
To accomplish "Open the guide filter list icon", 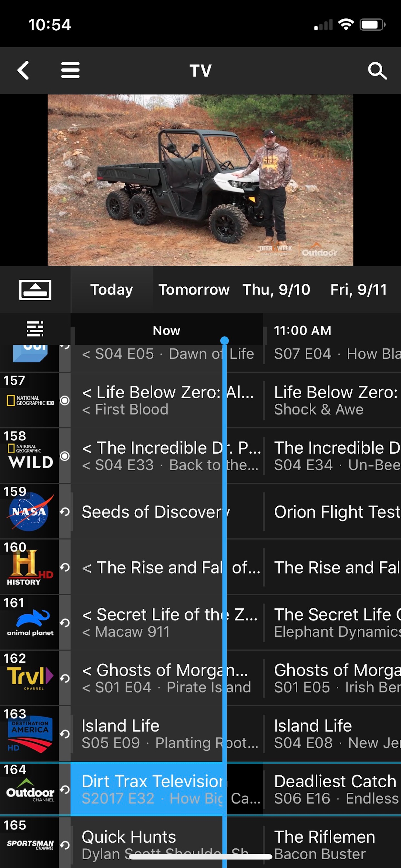I will coord(35,329).
